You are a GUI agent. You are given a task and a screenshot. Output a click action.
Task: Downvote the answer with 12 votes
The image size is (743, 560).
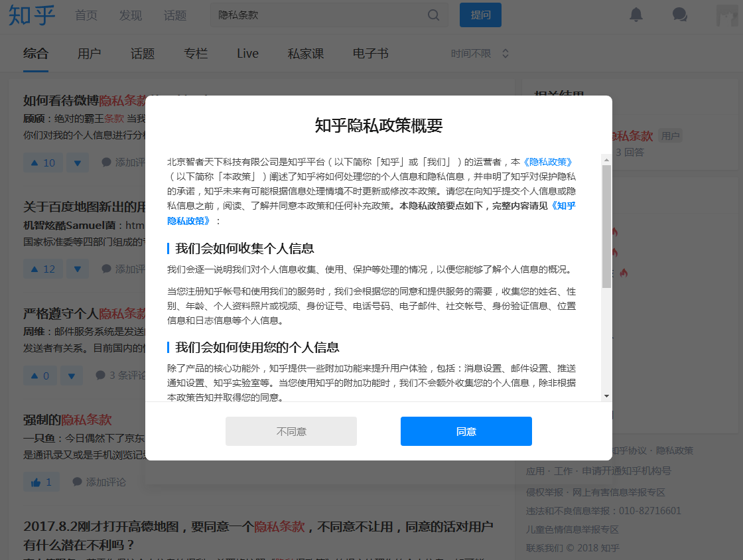click(77, 269)
